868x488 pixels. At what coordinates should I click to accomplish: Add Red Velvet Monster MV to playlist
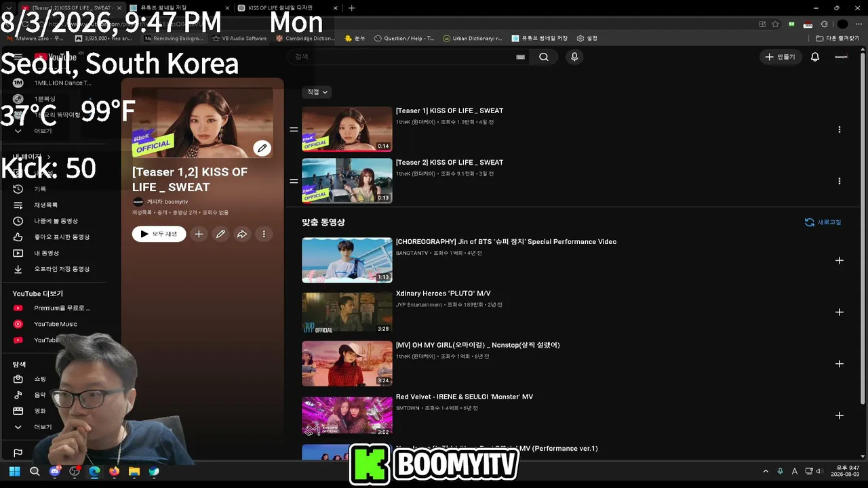[840, 415]
